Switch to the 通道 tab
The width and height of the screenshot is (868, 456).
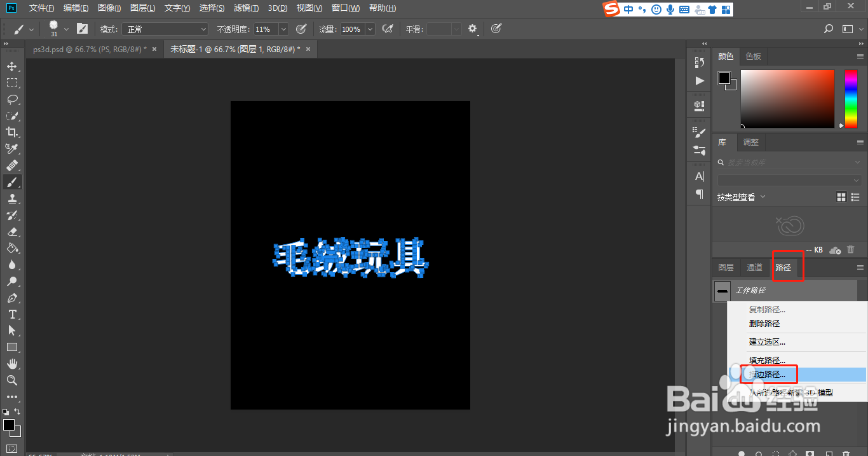coord(754,267)
